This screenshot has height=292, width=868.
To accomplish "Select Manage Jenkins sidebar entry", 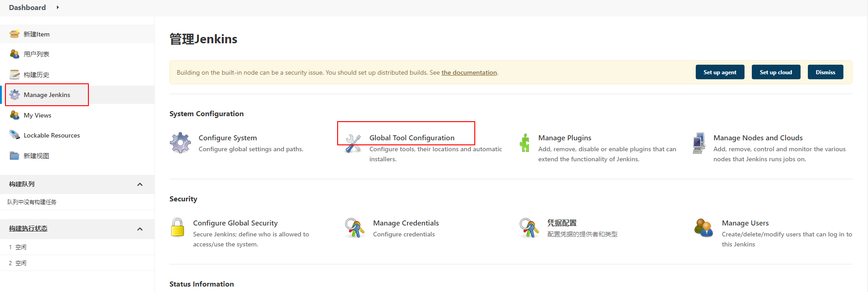I will pyautogui.click(x=47, y=95).
